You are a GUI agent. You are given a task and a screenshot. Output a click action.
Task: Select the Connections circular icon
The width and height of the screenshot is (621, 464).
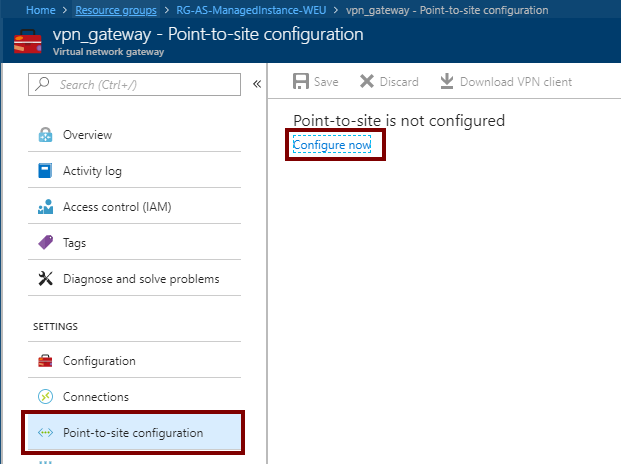[x=45, y=396]
